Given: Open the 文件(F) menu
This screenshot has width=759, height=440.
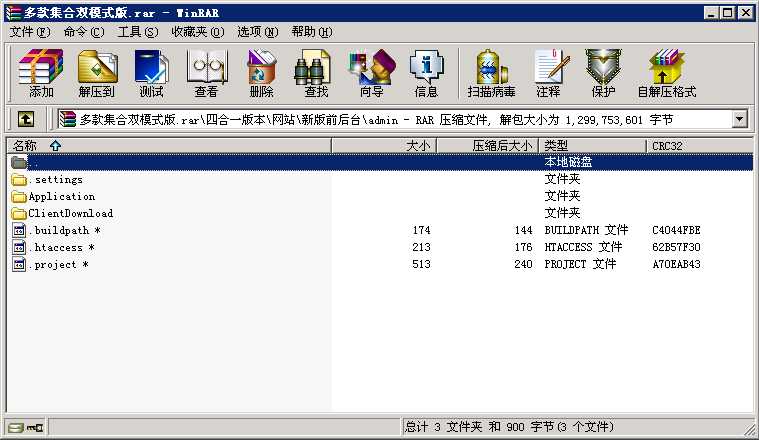Looking at the screenshot, I should pos(30,32).
